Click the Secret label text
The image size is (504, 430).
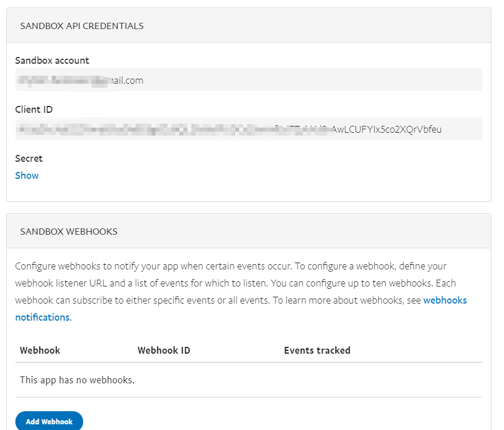(28, 158)
